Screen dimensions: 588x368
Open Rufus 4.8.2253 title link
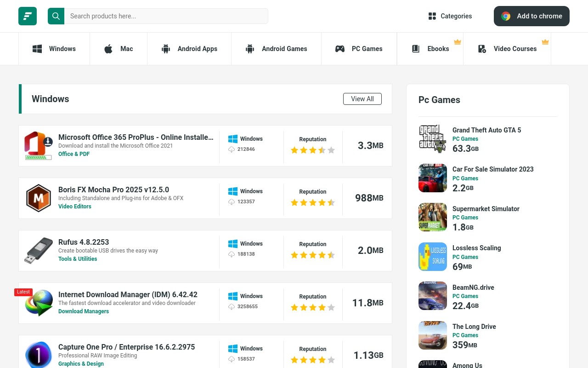84,242
